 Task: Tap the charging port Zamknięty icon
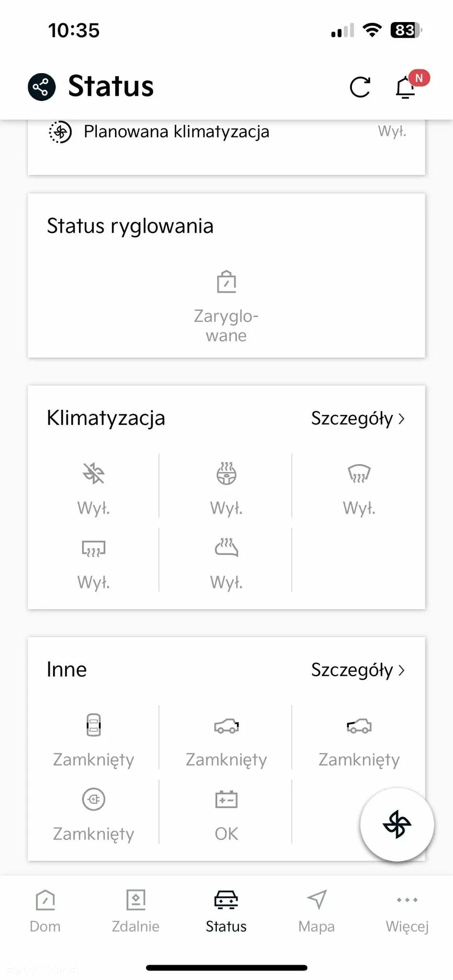[x=93, y=799]
